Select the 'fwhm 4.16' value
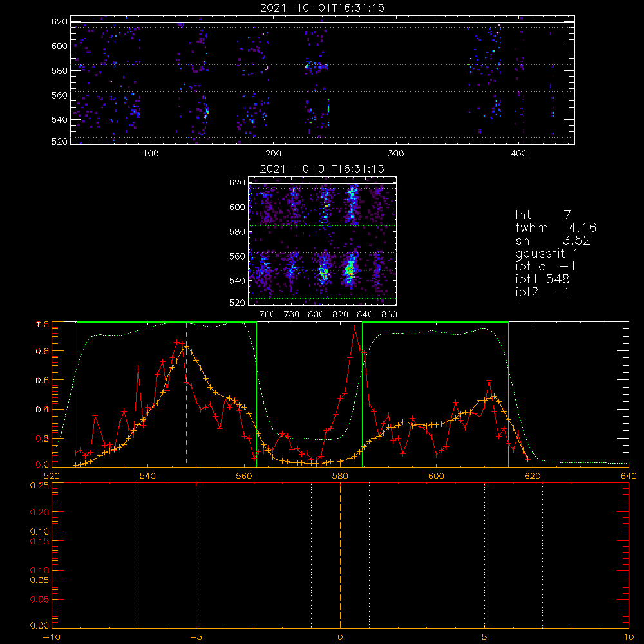 coord(556,227)
